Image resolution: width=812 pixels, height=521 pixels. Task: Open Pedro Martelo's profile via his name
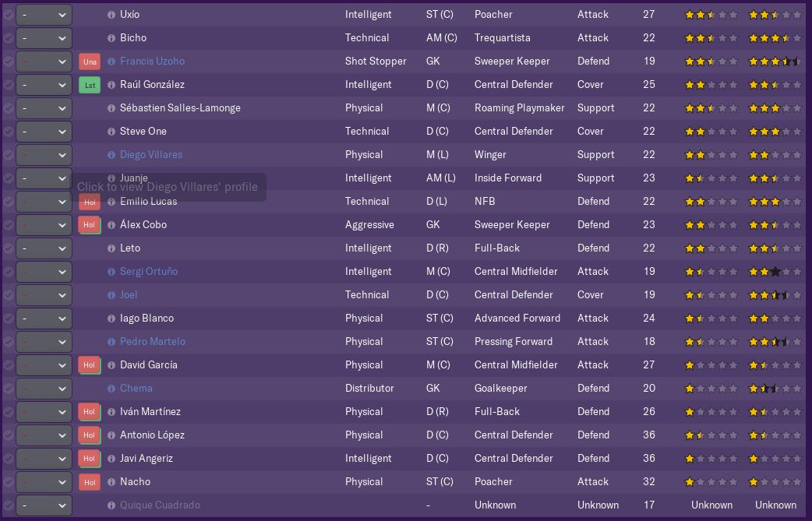(x=152, y=342)
